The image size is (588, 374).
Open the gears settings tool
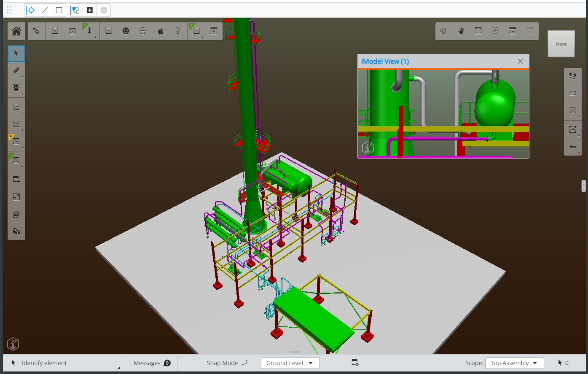point(37,31)
